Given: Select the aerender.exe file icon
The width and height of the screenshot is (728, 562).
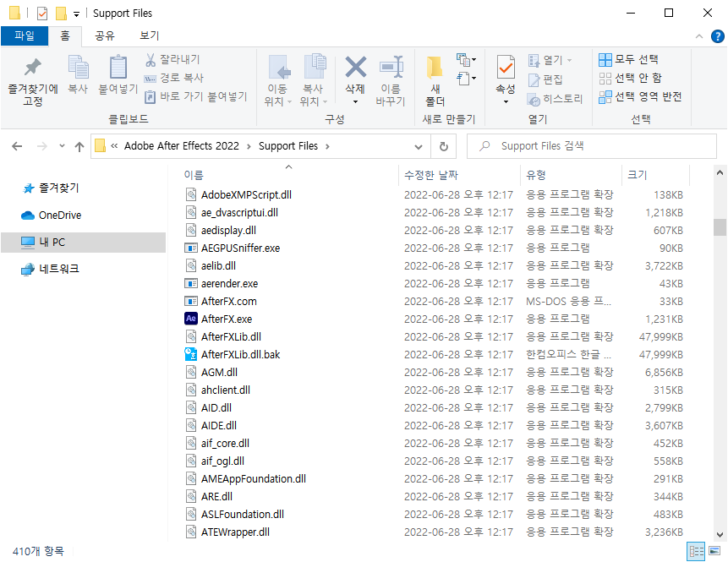Looking at the screenshot, I should 191,283.
